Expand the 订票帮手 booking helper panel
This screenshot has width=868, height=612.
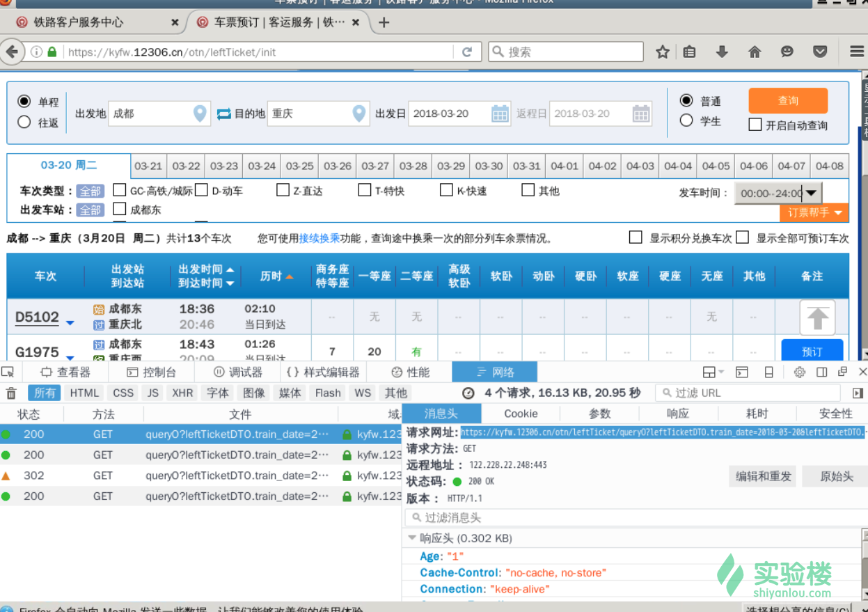click(x=814, y=212)
